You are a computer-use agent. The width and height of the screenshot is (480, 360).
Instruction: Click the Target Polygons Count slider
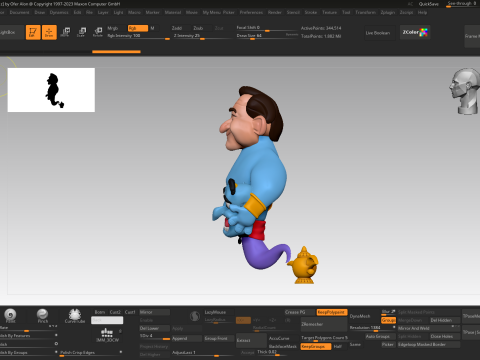point(324,338)
